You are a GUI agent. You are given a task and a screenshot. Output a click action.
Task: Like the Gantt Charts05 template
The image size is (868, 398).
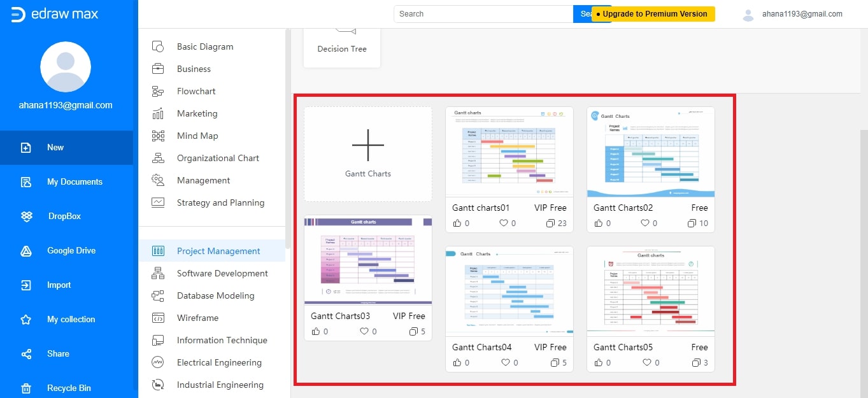point(599,363)
